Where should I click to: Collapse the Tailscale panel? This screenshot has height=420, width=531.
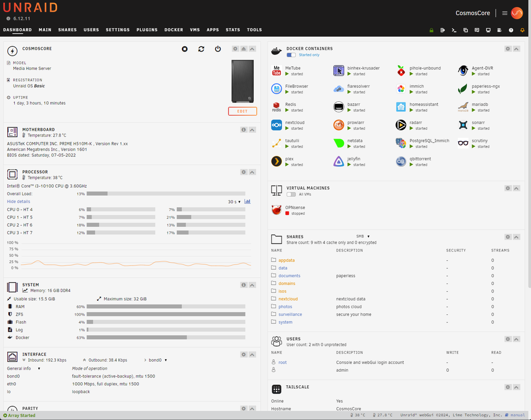coord(516,387)
